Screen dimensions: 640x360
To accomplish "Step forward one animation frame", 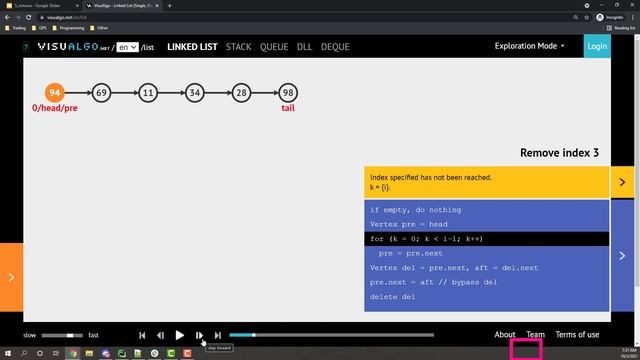I will tap(199, 335).
